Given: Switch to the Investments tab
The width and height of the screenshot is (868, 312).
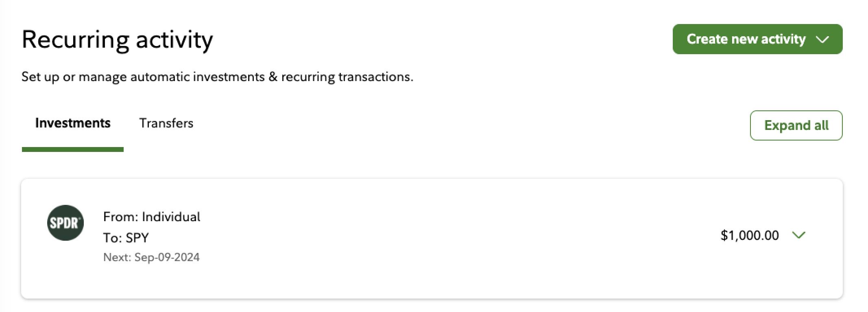Looking at the screenshot, I should point(73,123).
